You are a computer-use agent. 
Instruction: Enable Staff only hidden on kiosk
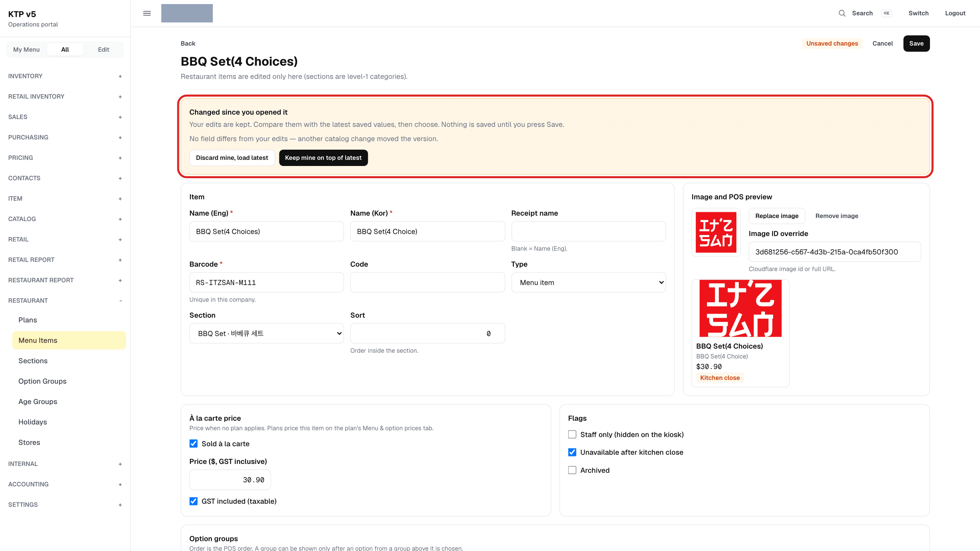tap(572, 434)
